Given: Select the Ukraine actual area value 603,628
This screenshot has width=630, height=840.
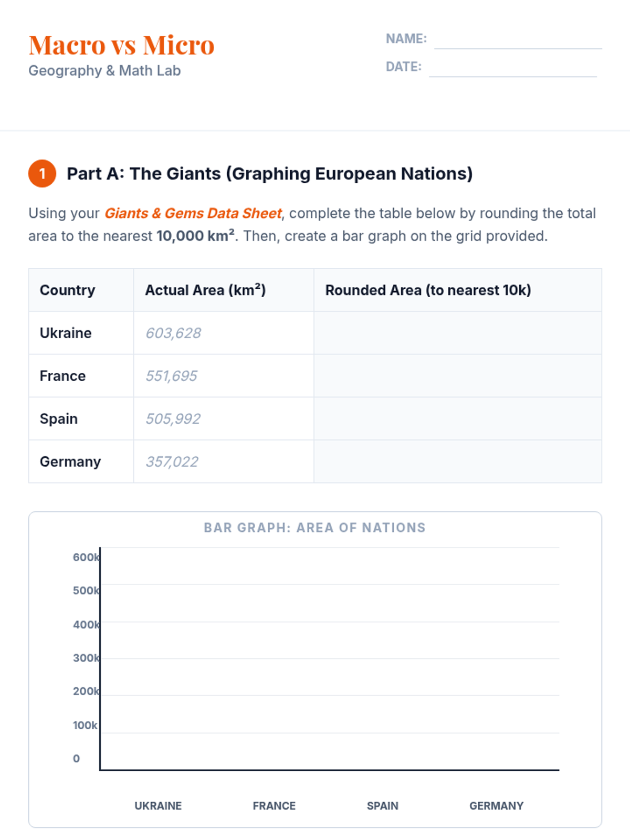Looking at the screenshot, I should [x=173, y=333].
